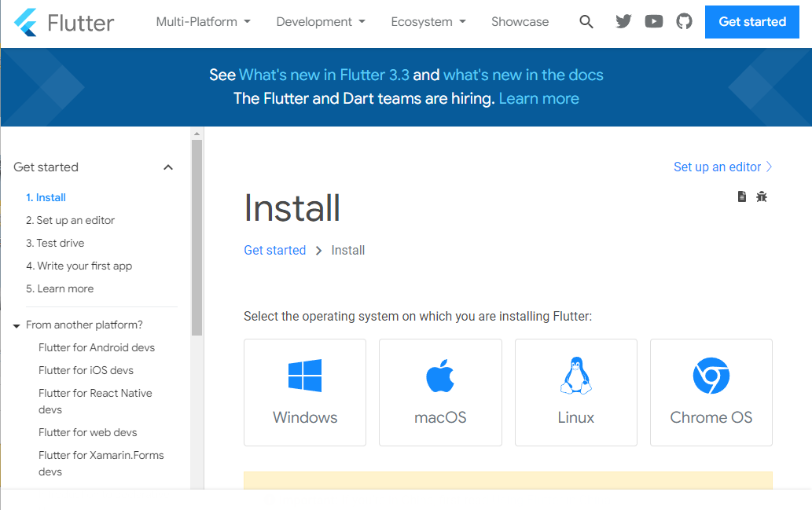812x510 pixels.
Task: Open 3. Test drive in sidebar
Action: (x=55, y=243)
